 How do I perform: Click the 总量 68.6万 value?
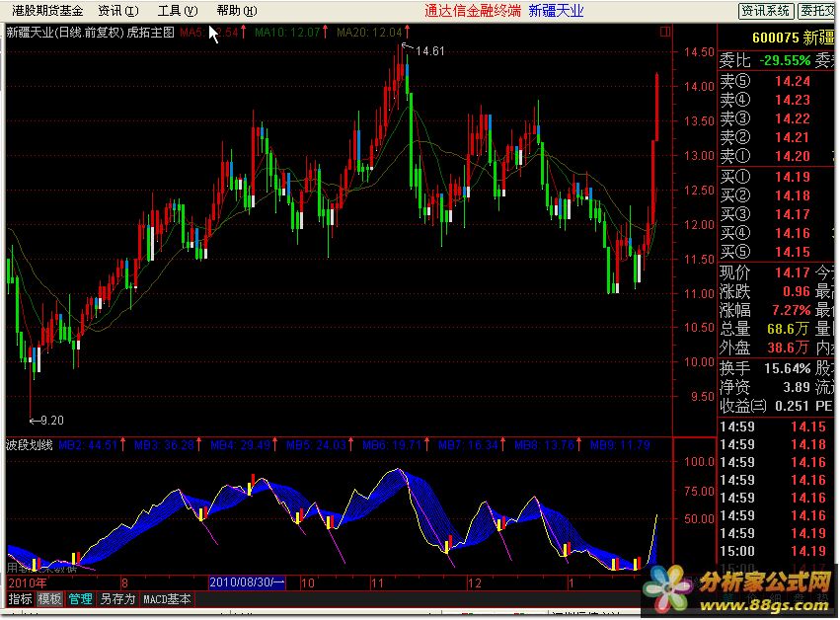pyautogui.click(x=788, y=329)
